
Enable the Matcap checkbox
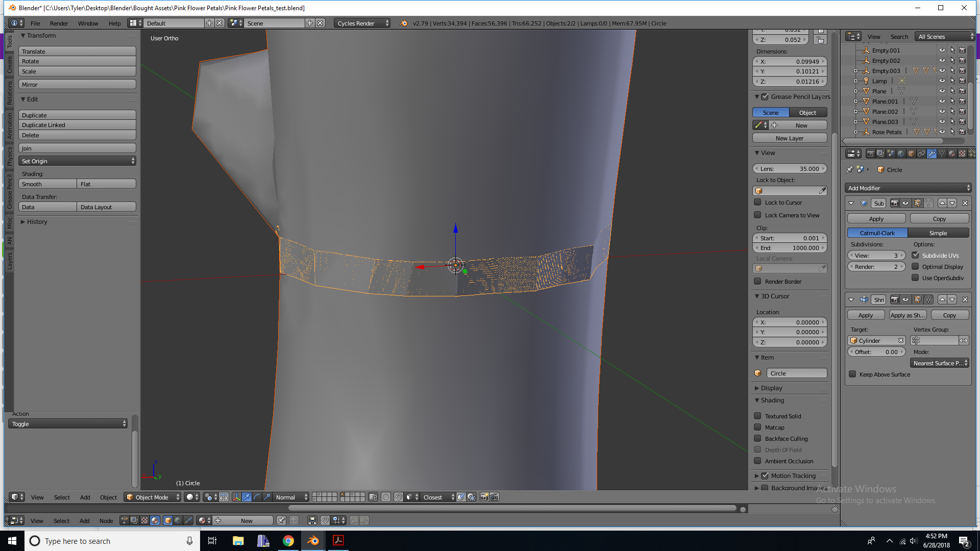pos(757,427)
